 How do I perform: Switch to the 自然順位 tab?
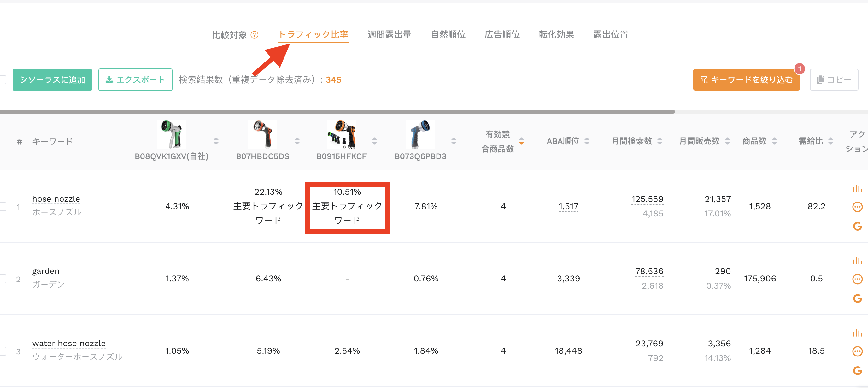[x=448, y=35]
